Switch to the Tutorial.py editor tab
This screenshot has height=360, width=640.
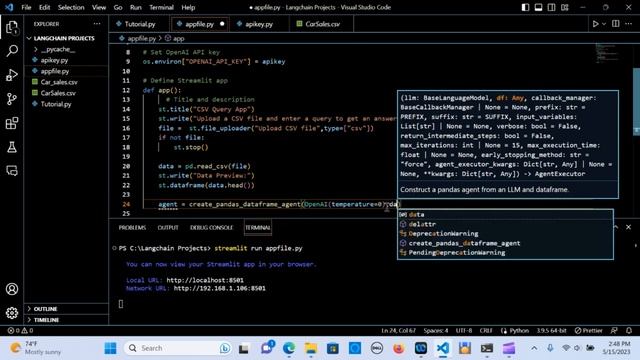pos(140,24)
